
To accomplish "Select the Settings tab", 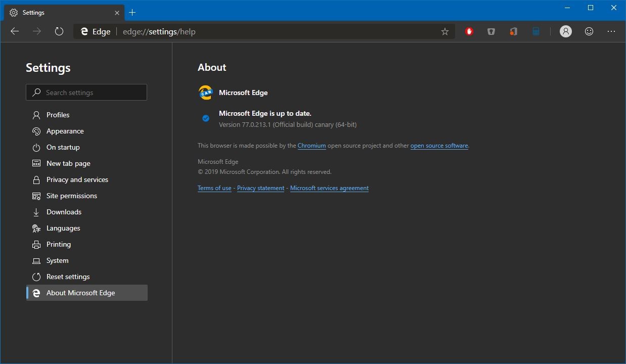I will tap(64, 13).
